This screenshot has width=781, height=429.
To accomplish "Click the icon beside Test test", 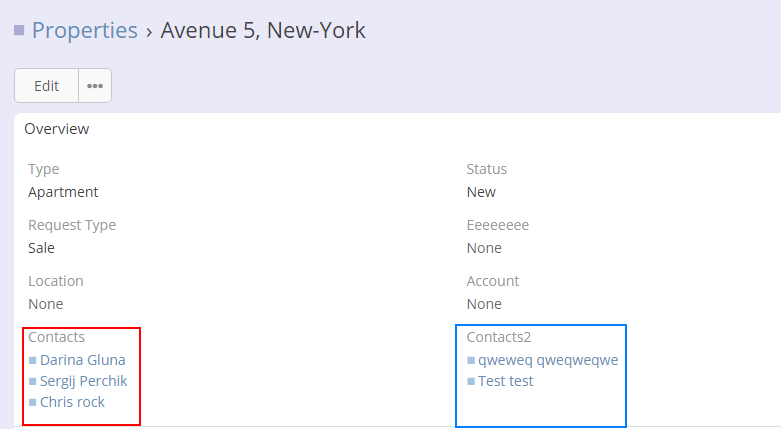I will (x=471, y=381).
